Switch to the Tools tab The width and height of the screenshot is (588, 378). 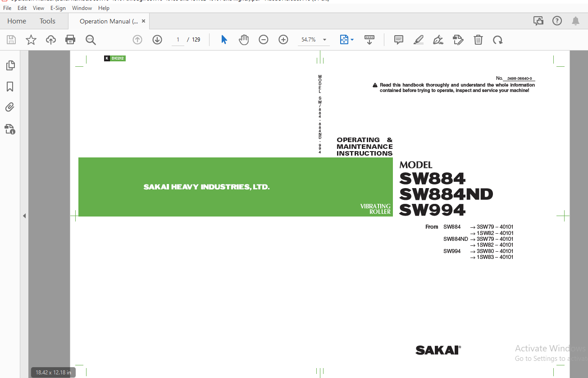point(47,21)
